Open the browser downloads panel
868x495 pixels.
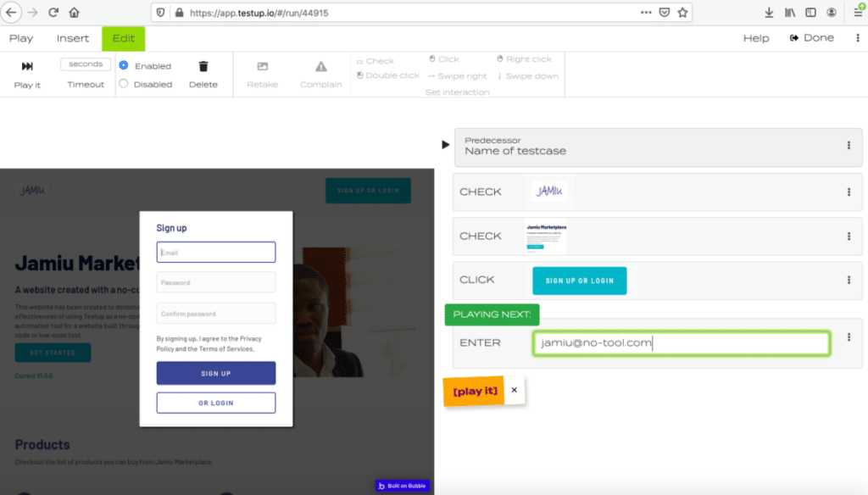pos(769,12)
